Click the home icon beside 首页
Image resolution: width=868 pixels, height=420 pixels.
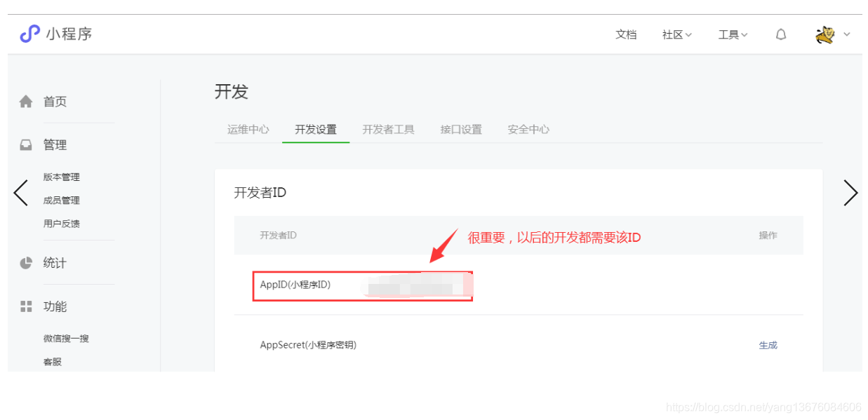pos(26,102)
